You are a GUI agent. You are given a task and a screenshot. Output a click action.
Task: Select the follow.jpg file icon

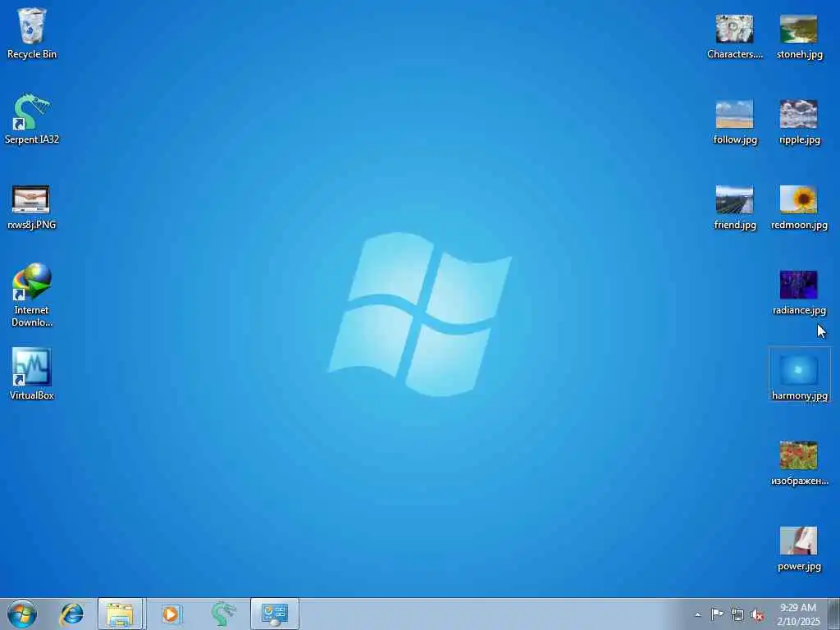(734, 121)
